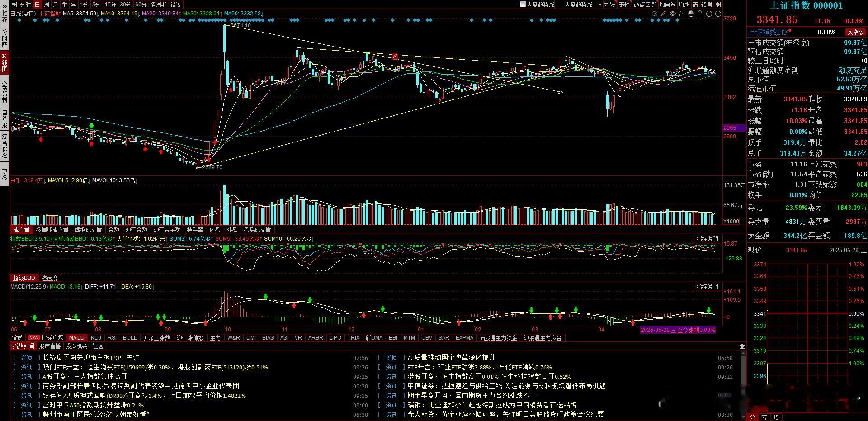The image size is (868, 421).
Task: Toggle the eye visibility icon on chart
Action: coord(673,14)
